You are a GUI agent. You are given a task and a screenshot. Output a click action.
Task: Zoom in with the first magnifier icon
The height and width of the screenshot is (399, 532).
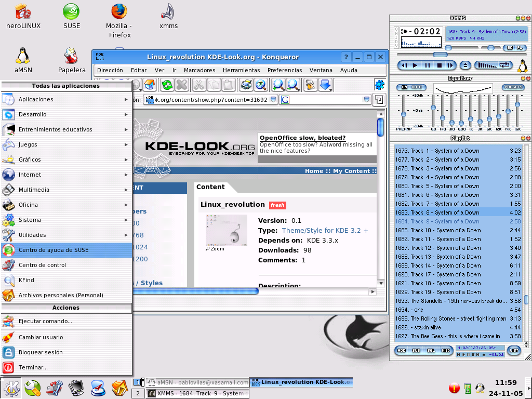click(278, 85)
